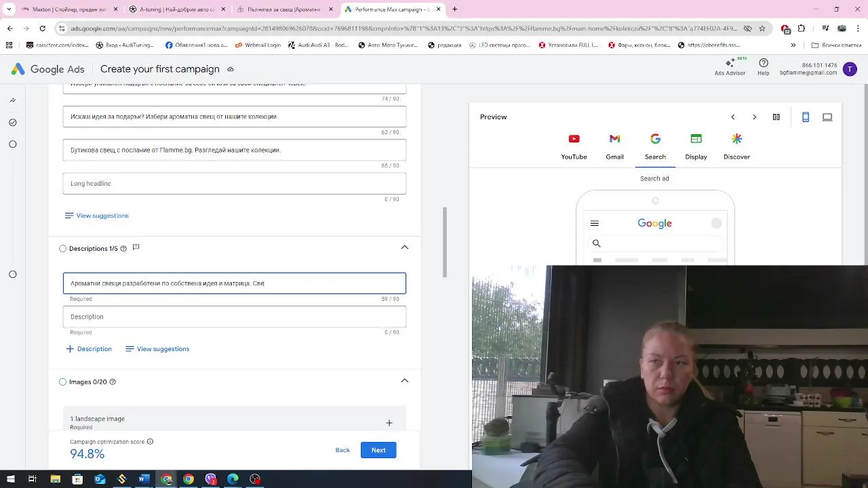Viewport: 868px width, 488px height.
Task: Collapse the Descriptions section
Action: pyautogui.click(x=405, y=247)
